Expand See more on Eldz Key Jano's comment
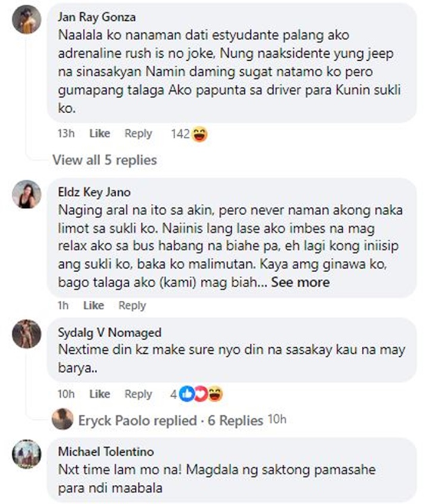Viewport: 447px width, 504px height. (300, 282)
